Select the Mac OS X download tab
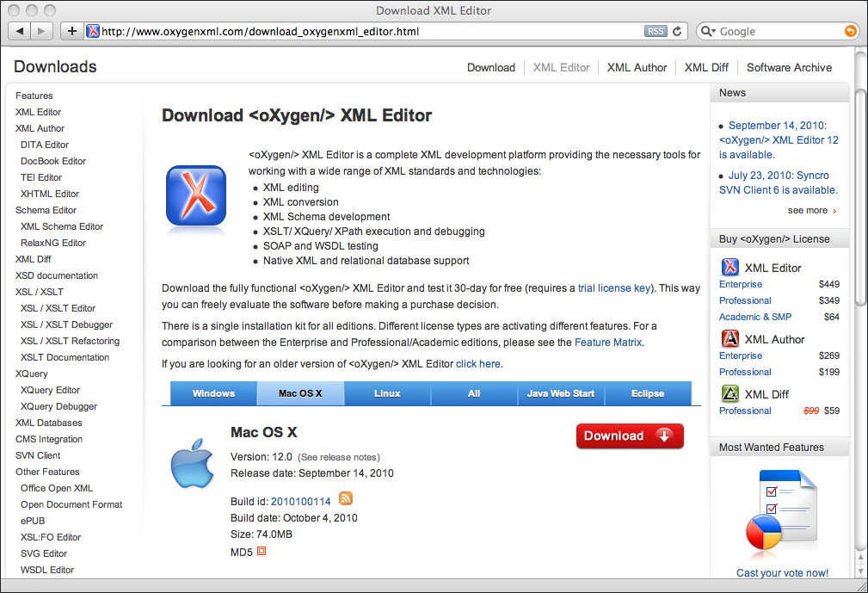Screen dimensions: 868x593 [x=300, y=393]
